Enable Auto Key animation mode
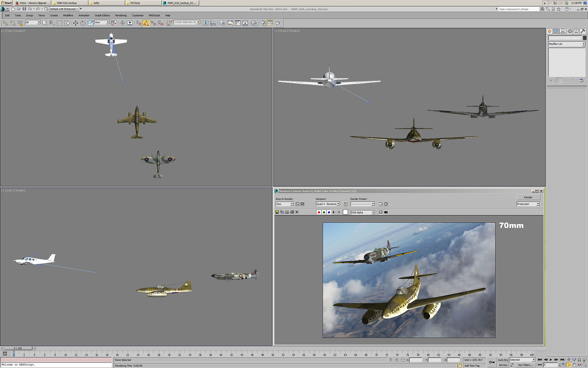Image resolution: width=588 pixels, height=368 pixels. [503, 360]
